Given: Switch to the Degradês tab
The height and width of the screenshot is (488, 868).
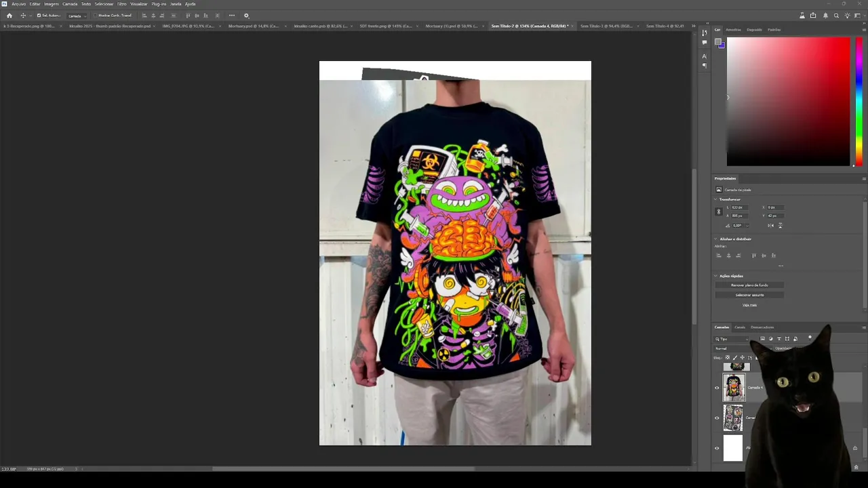Looking at the screenshot, I should [x=754, y=30].
